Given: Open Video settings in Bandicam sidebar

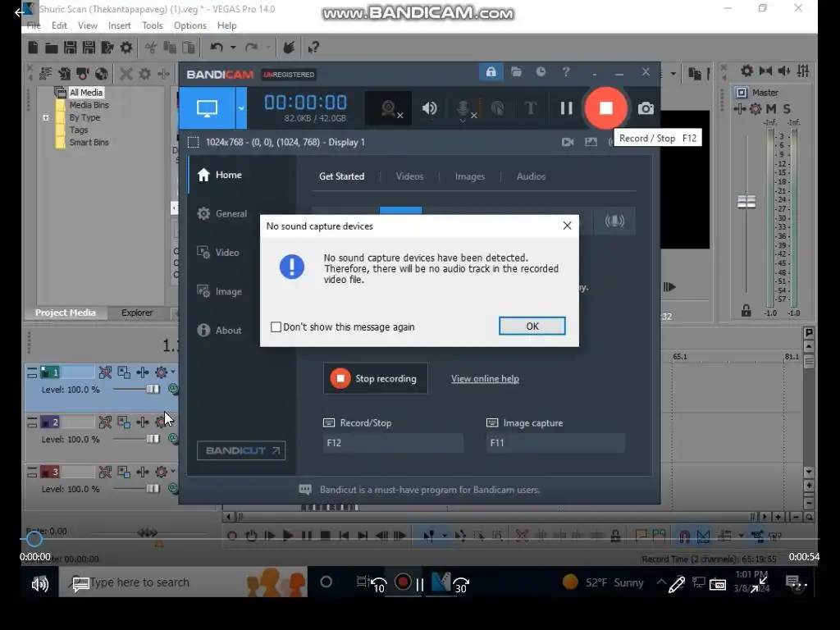Looking at the screenshot, I should pos(218,253).
